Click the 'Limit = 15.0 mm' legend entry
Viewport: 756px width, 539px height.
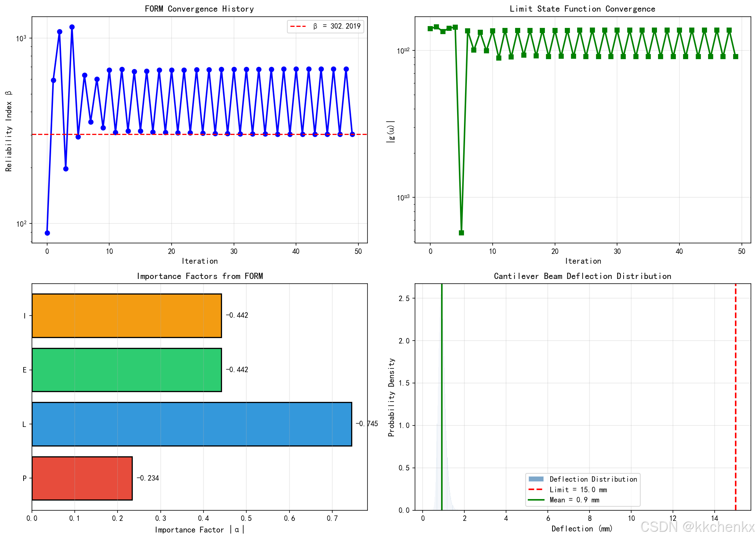(578, 490)
